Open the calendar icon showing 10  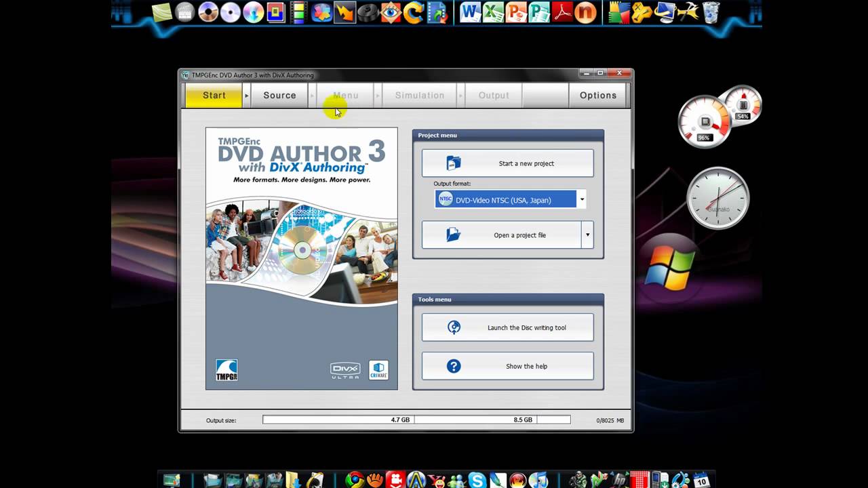(701, 480)
